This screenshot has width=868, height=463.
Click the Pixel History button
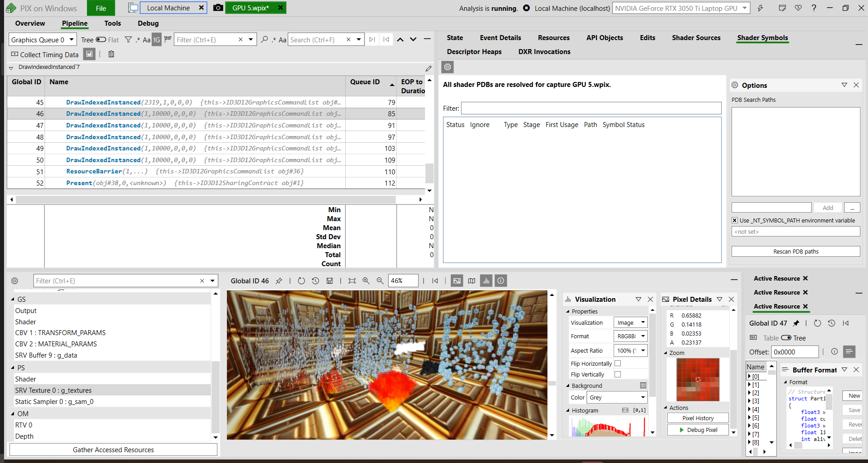(698, 418)
